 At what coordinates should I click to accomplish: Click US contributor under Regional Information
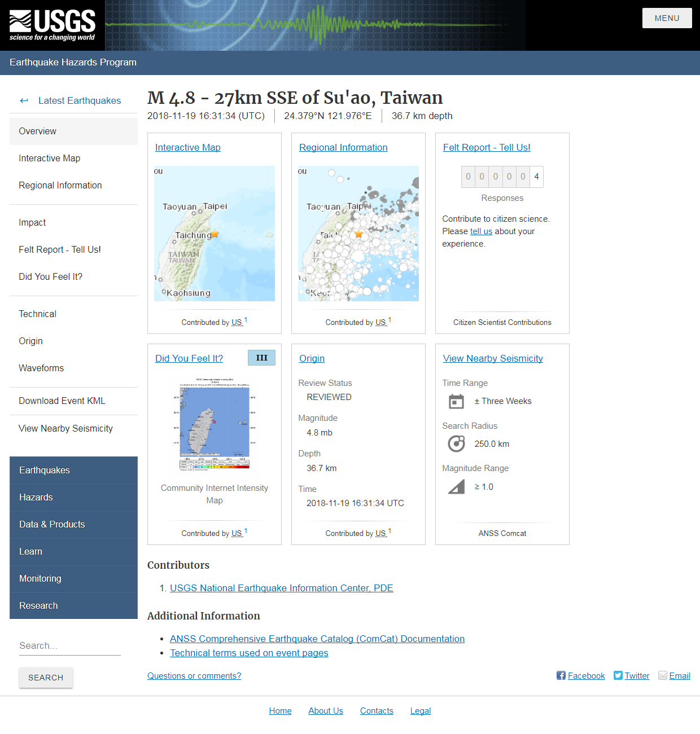pos(380,322)
